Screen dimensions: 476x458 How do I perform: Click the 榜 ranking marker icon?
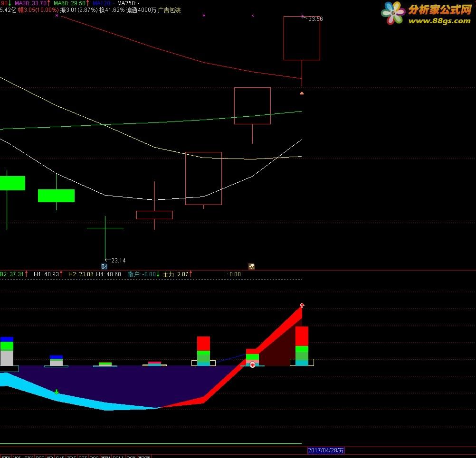[252, 267]
